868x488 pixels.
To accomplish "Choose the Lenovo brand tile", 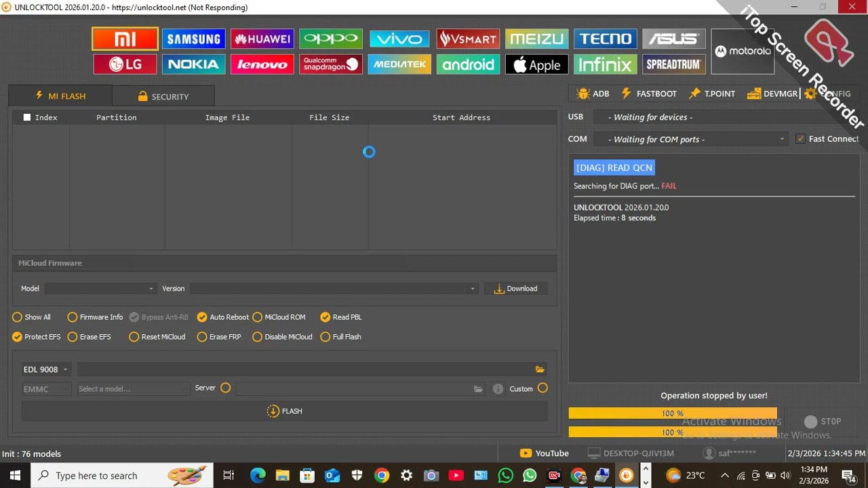I will click(x=262, y=64).
